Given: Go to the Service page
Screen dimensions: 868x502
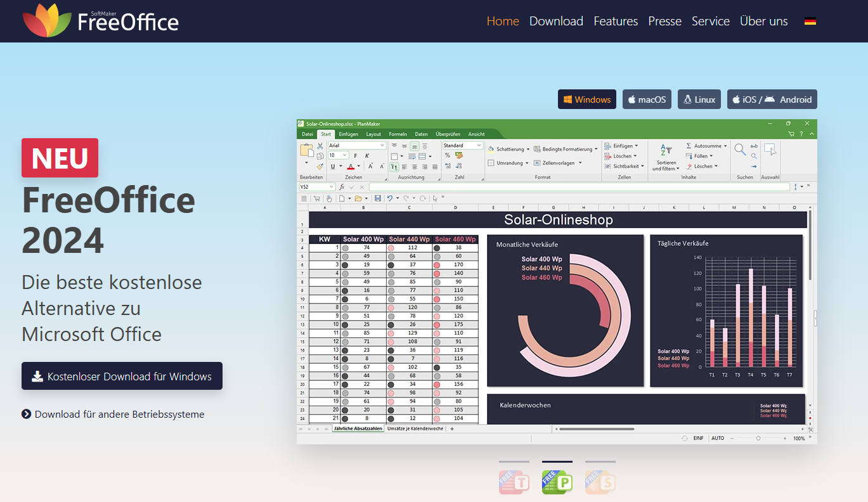Looking at the screenshot, I should pyautogui.click(x=711, y=21).
